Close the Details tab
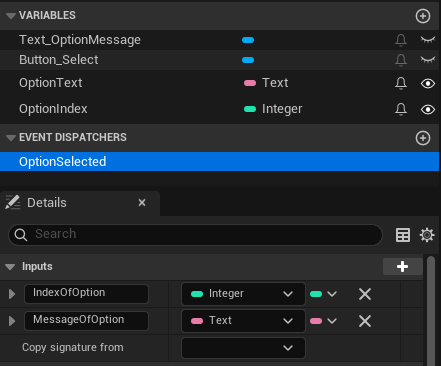The width and height of the screenshot is (441, 366). pyautogui.click(x=142, y=202)
